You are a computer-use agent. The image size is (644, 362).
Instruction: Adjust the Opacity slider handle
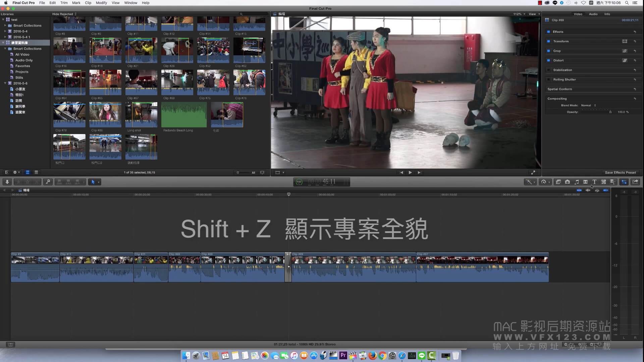[610, 112]
